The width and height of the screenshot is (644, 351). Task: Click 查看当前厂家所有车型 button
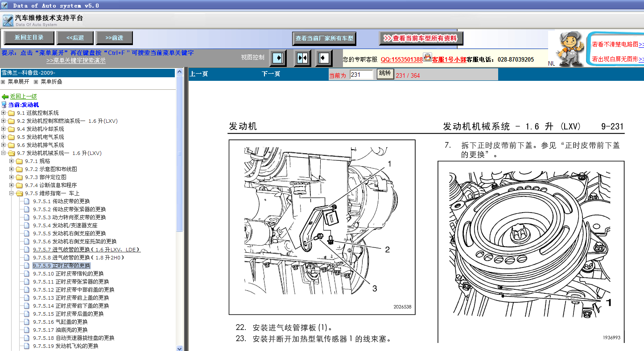click(x=324, y=38)
